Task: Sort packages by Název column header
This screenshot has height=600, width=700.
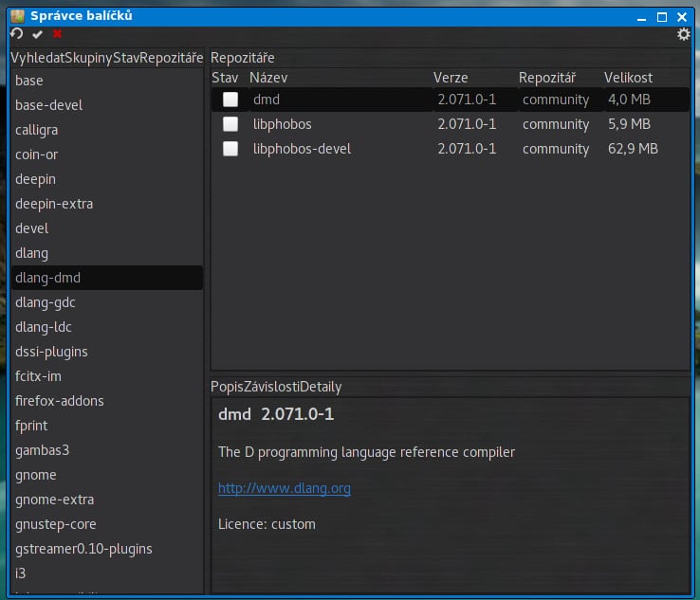Action: click(268, 78)
